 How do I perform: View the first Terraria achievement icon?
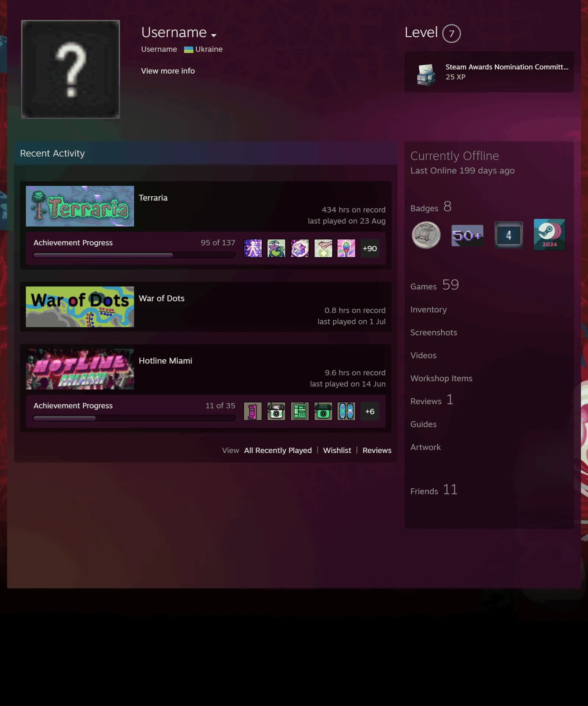point(253,248)
